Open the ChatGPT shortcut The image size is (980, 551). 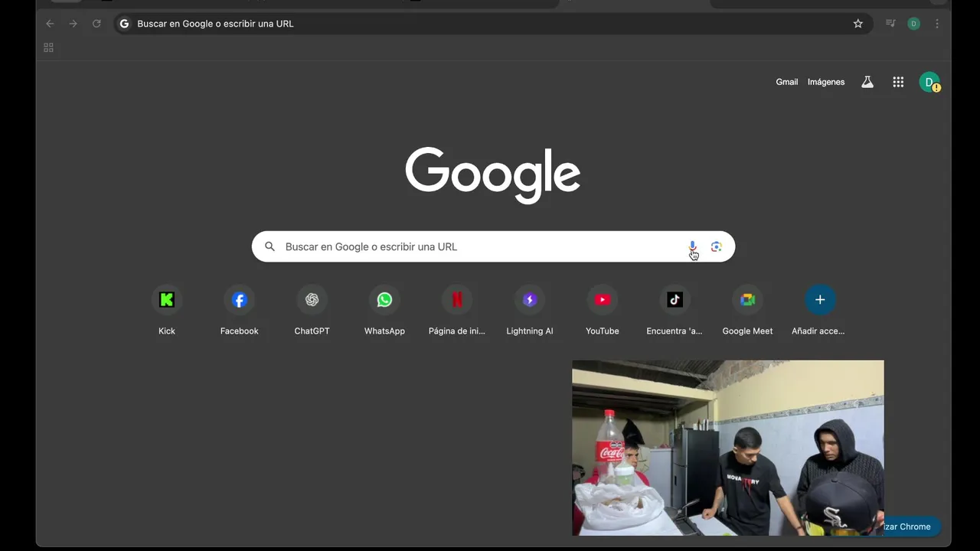pyautogui.click(x=312, y=300)
